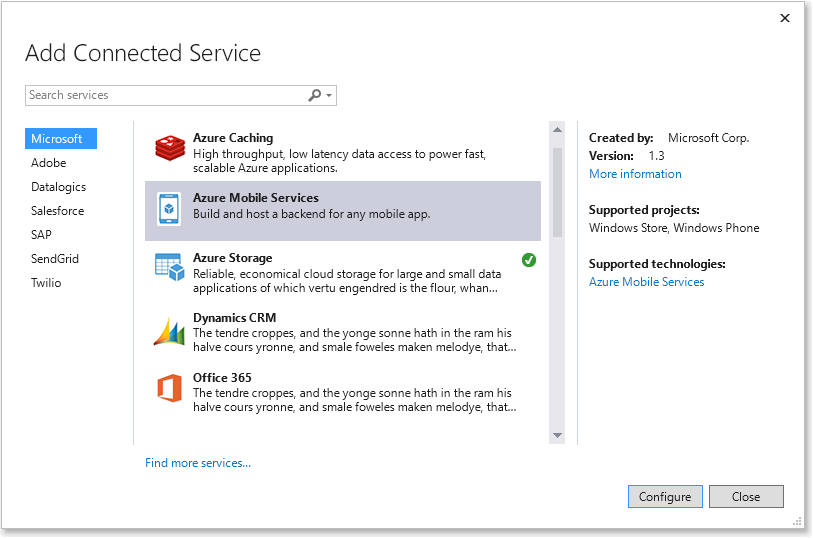Click the 'Build and host a backend' description

(x=312, y=214)
